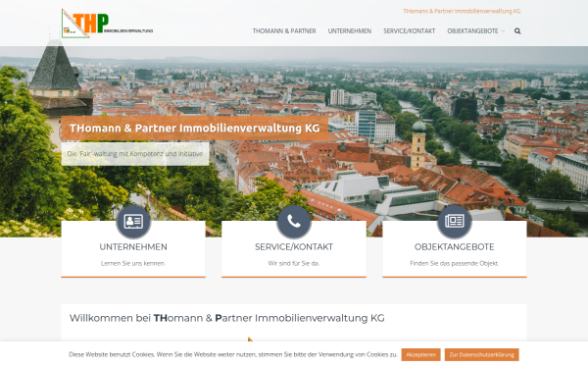The width and height of the screenshot is (588, 368).
Task: Click the orange hero banner title
Action: tap(195, 128)
